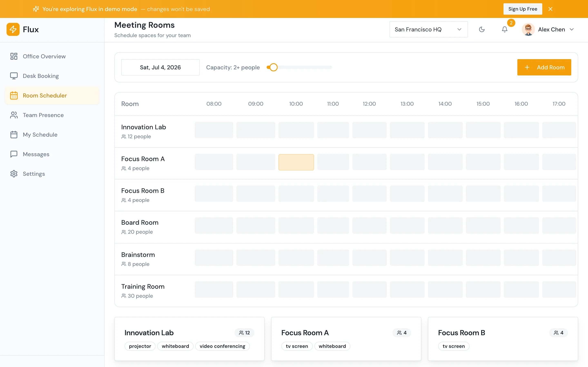This screenshot has height=367, width=588.
Task: Select the Desk Booking monitor icon
Action: pos(14,76)
